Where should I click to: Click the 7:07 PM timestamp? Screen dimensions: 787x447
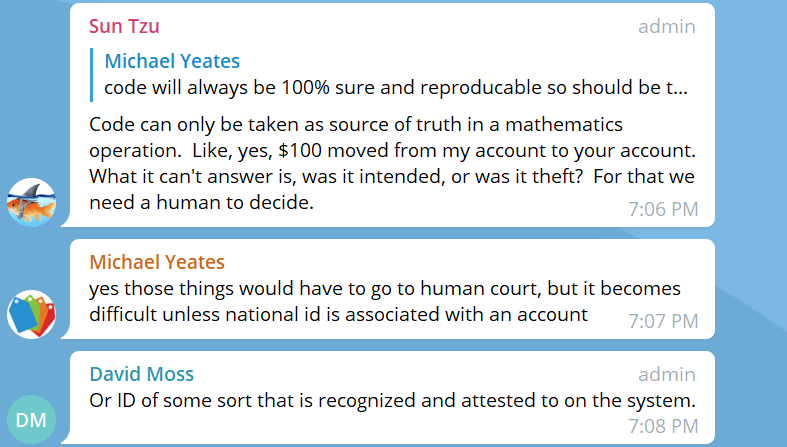point(663,321)
